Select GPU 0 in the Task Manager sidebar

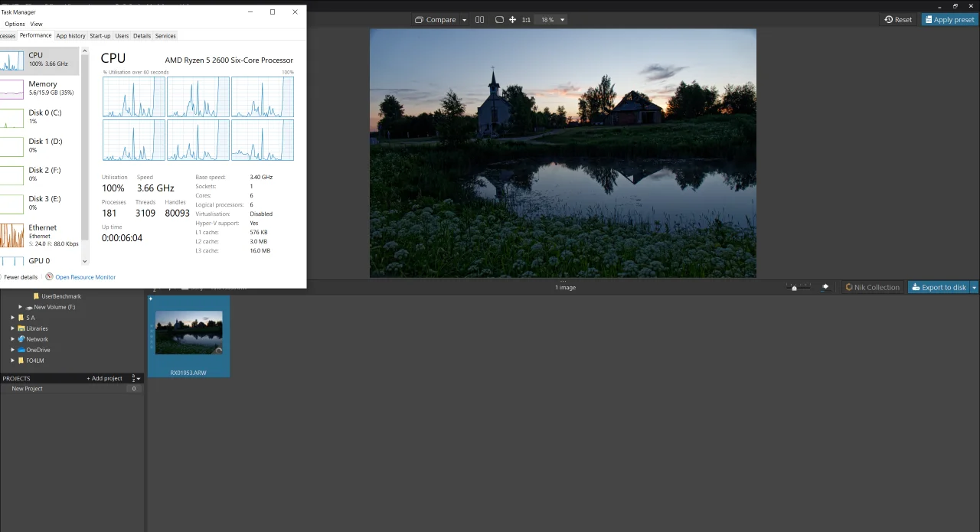pyautogui.click(x=39, y=261)
